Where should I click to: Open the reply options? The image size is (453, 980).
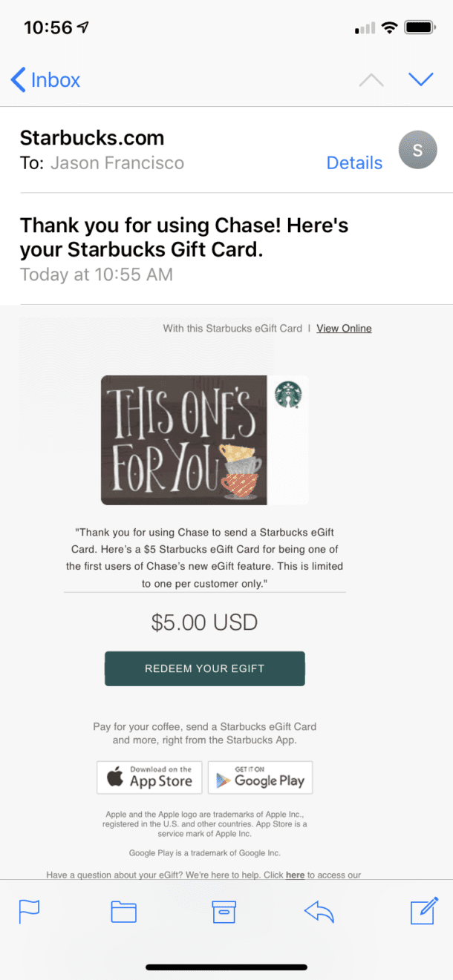(319, 912)
